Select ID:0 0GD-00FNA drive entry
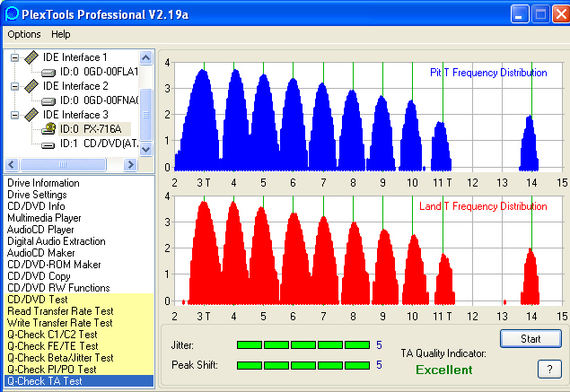Image resolution: width=570 pixels, height=392 pixels. coord(99,100)
